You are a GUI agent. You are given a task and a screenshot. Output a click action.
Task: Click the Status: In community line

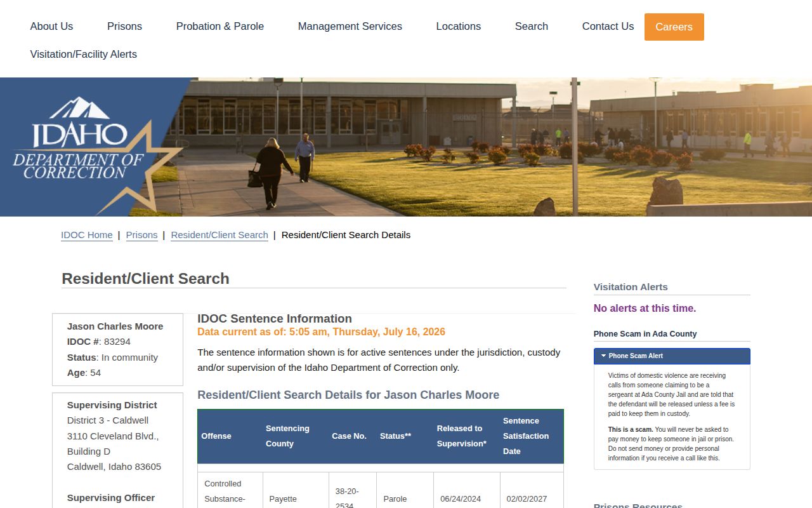[112, 358]
